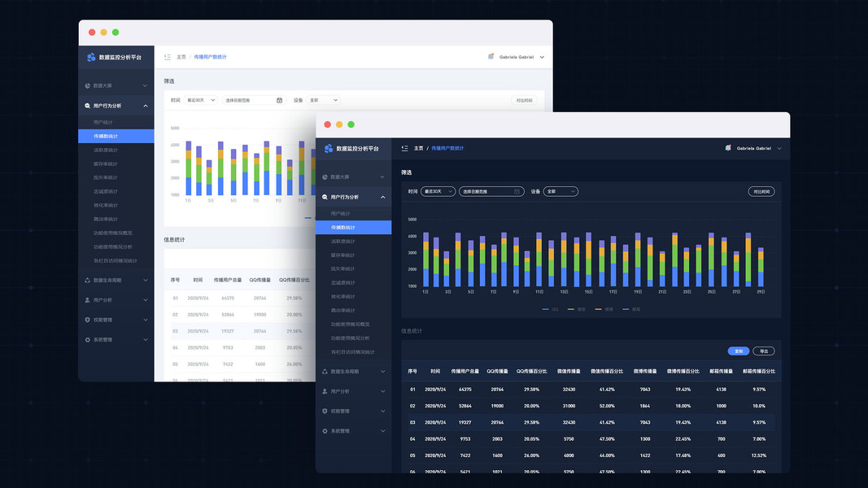The image size is (868, 488).
Task: Click 传播用户总量 column header in dark table
Action: 465,371
